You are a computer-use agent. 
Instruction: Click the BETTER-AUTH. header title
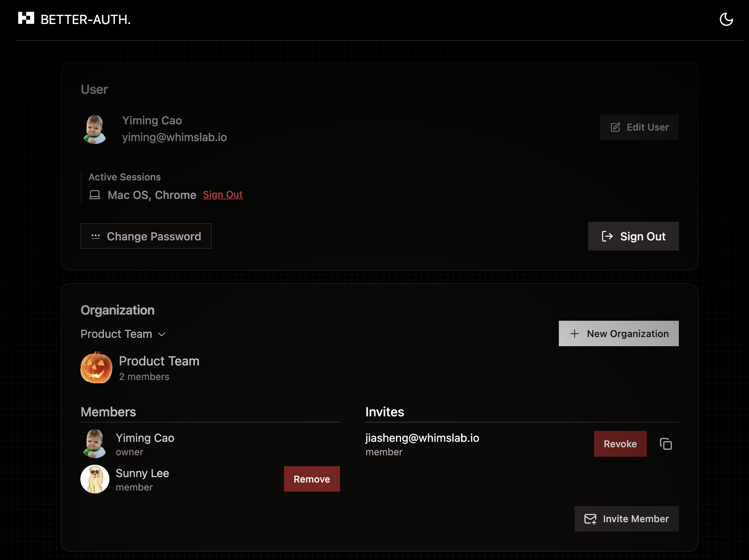click(85, 20)
